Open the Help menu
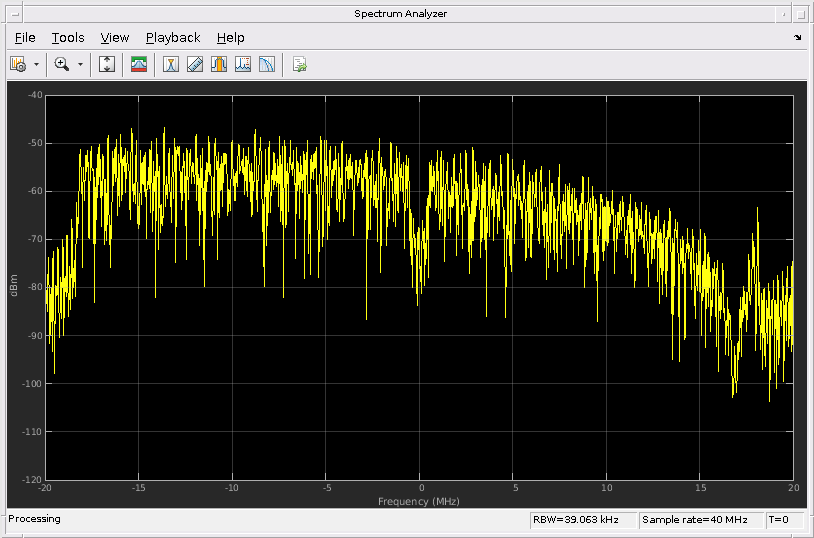Screen dimensions: 814x538 [230, 38]
